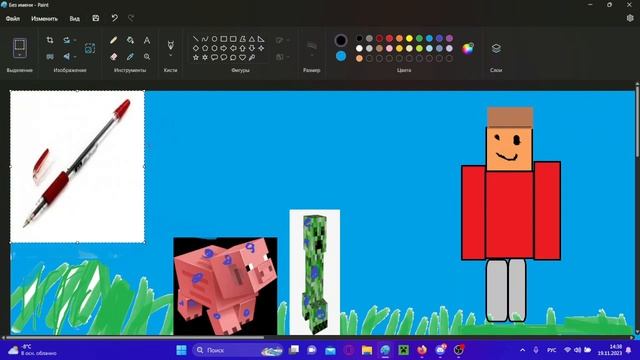Expand the Selection tool dropdown
The width and height of the screenshot is (640, 360).
click(20, 55)
